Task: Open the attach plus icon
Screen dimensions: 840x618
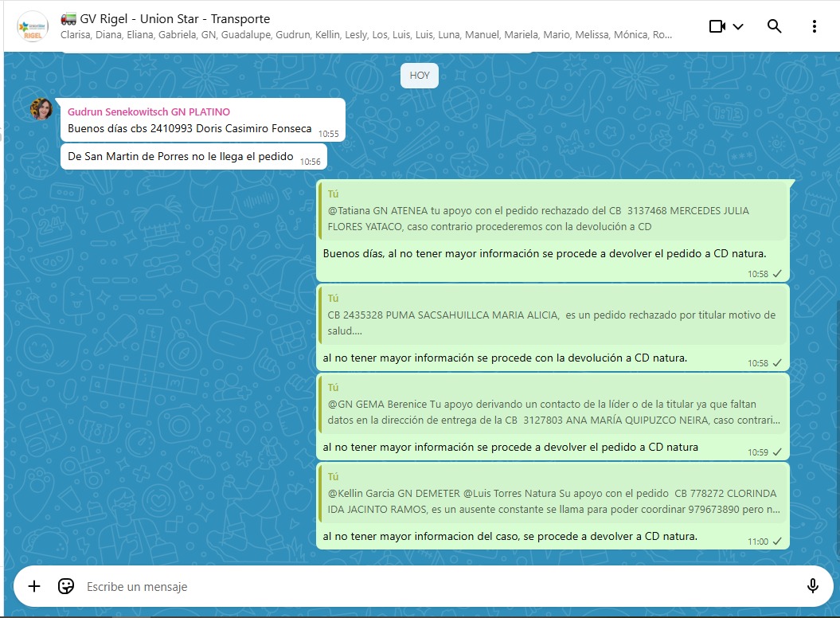Action: pyautogui.click(x=34, y=586)
